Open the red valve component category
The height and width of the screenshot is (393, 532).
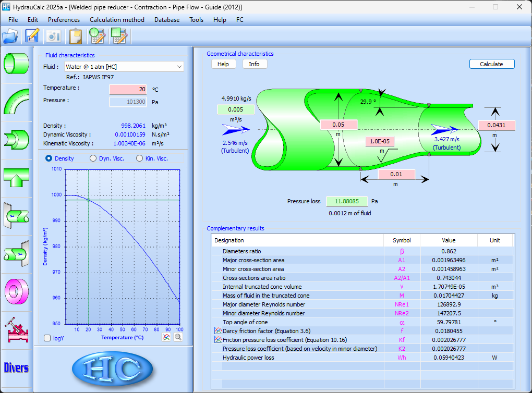pyautogui.click(x=16, y=329)
